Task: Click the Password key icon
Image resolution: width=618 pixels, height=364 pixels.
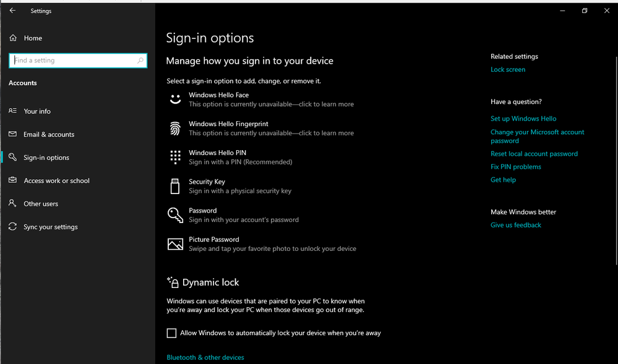Action: tap(176, 215)
